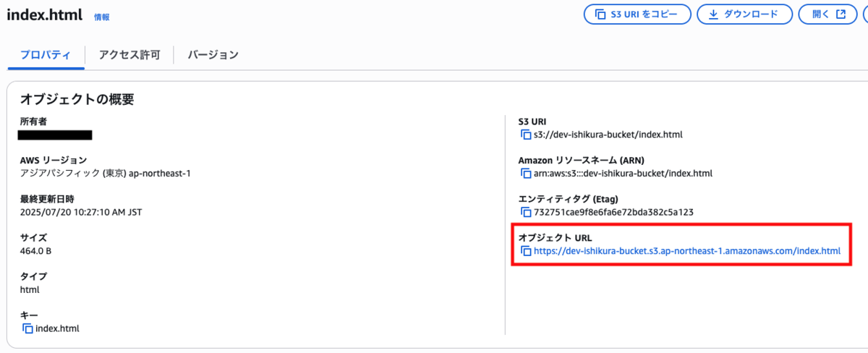Image resolution: width=868 pixels, height=353 pixels.
Task: Open the 情報 info link beside index.html
Action: pyautogui.click(x=102, y=17)
